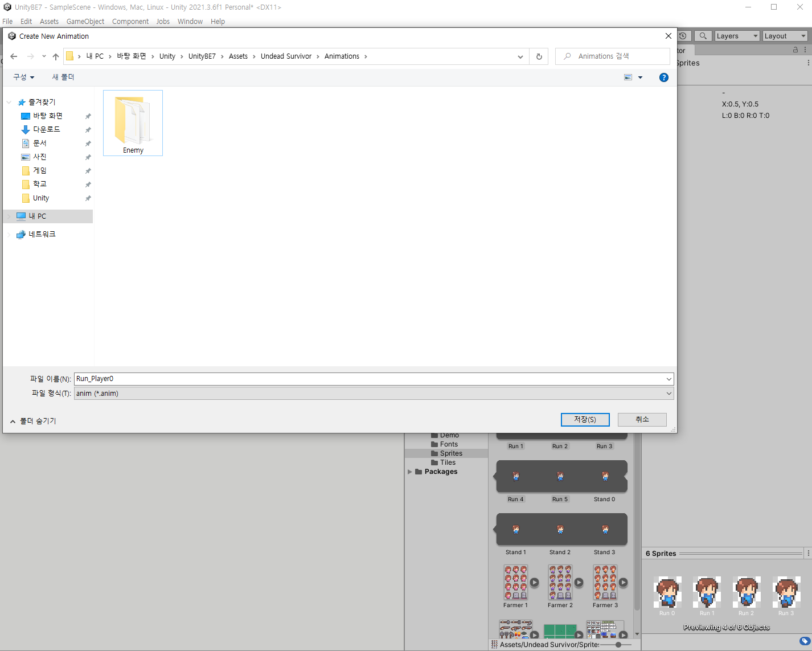
Task: Click the inspector lock icon
Action: tap(795, 50)
